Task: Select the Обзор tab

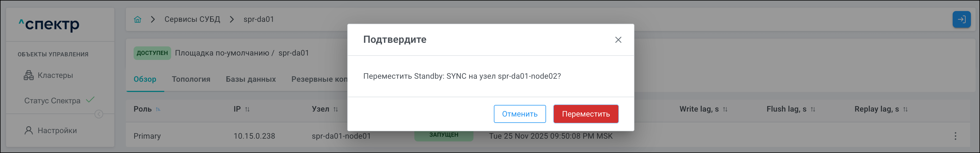Action: click(145, 79)
